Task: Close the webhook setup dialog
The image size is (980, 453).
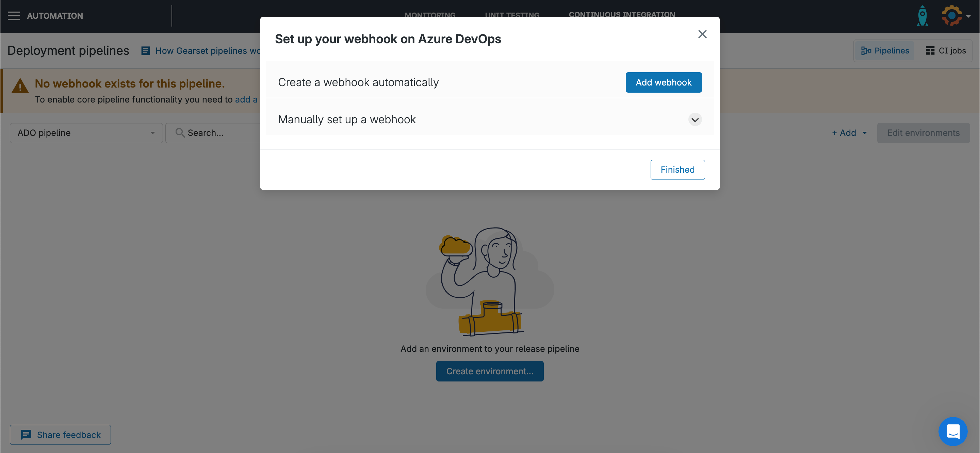Action: tap(702, 34)
